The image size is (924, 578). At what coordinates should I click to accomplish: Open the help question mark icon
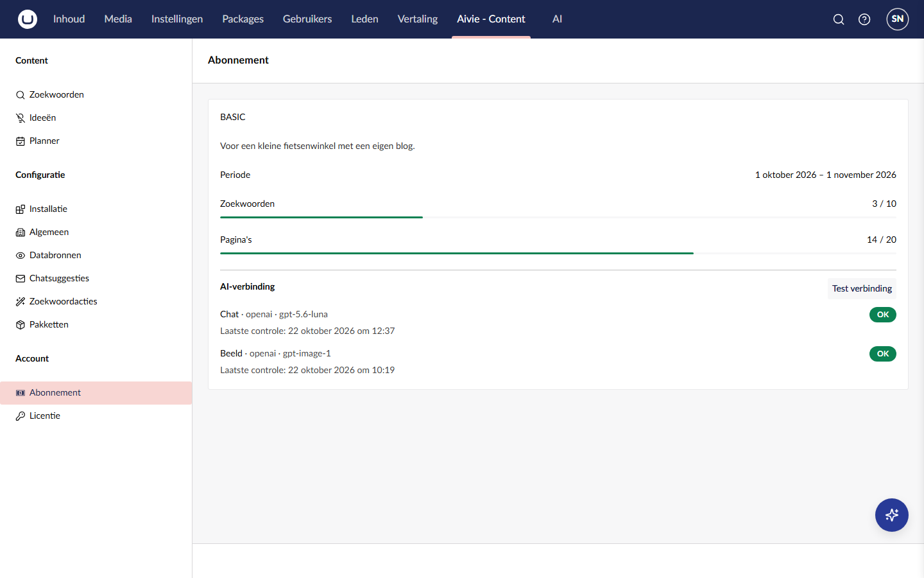pos(864,19)
